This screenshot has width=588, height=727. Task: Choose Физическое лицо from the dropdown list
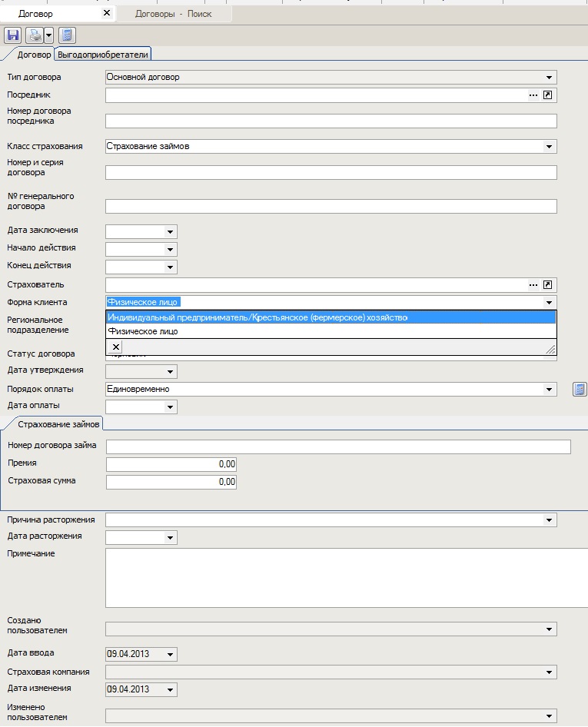143,331
